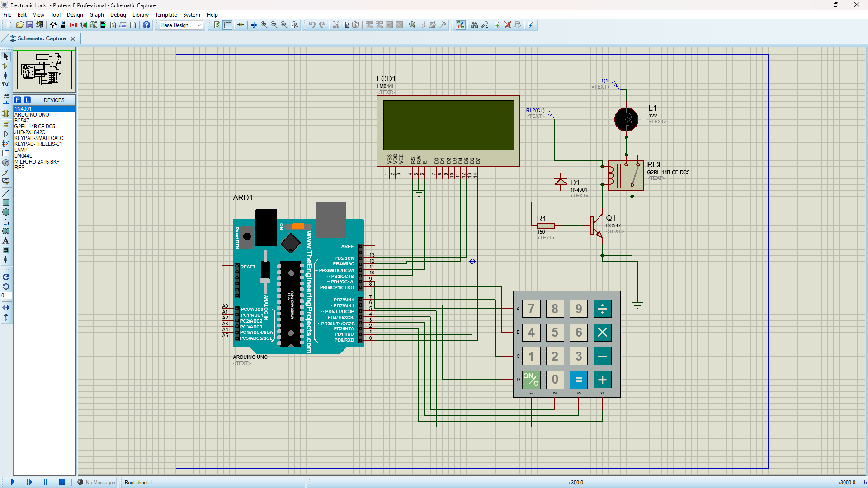The height and width of the screenshot is (488, 868).
Task: Click Rotate Anti-Clockwise button
Action: (6, 286)
